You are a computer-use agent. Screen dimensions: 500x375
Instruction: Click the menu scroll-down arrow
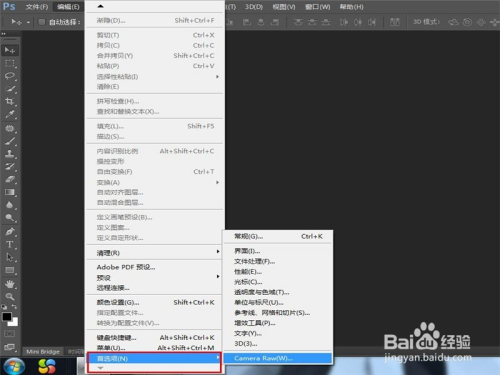(100, 368)
